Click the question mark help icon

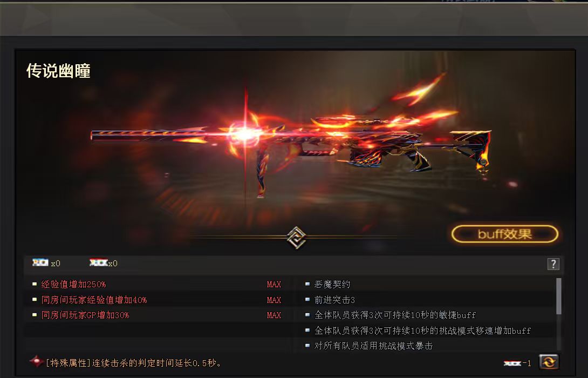coord(553,264)
